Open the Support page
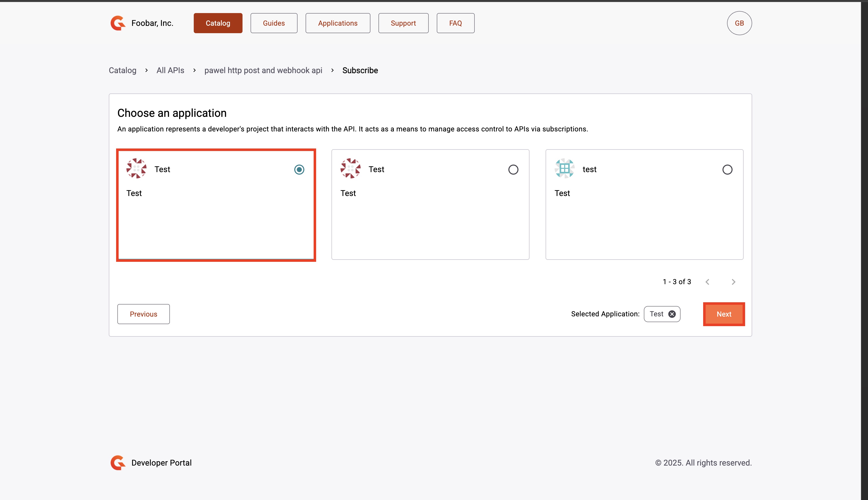 point(403,23)
